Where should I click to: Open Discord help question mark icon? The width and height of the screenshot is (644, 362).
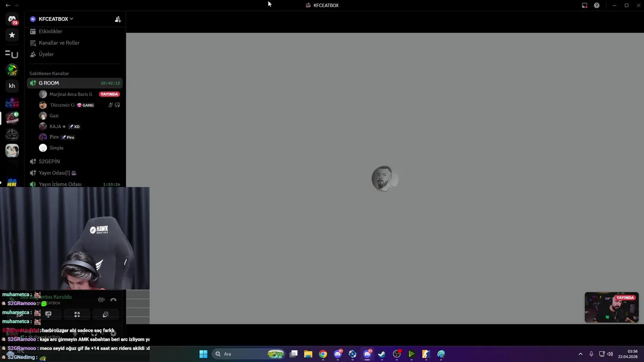[x=597, y=6]
